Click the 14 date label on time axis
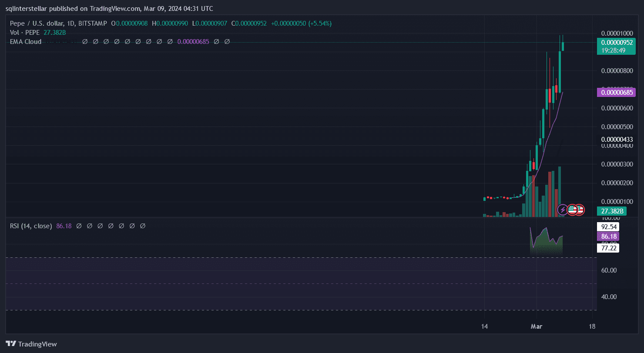 pos(484,326)
